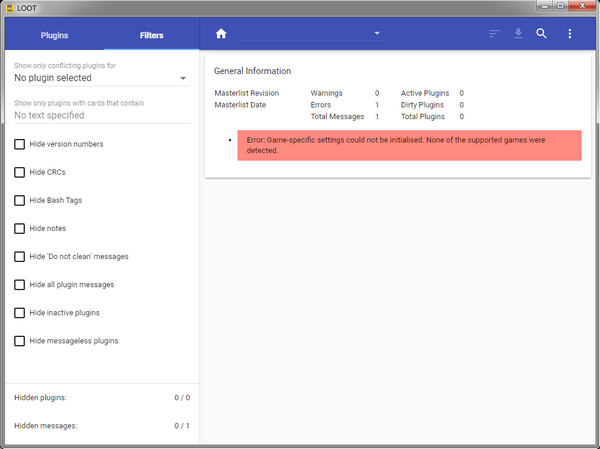
Task: Click the home icon in header
Action: [x=221, y=34]
